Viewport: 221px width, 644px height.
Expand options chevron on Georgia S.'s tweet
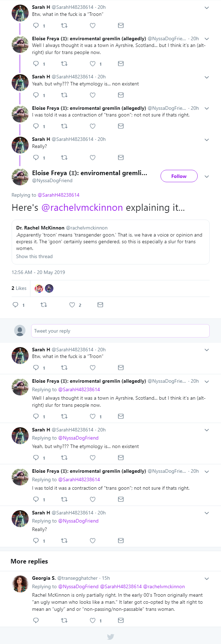207,579
